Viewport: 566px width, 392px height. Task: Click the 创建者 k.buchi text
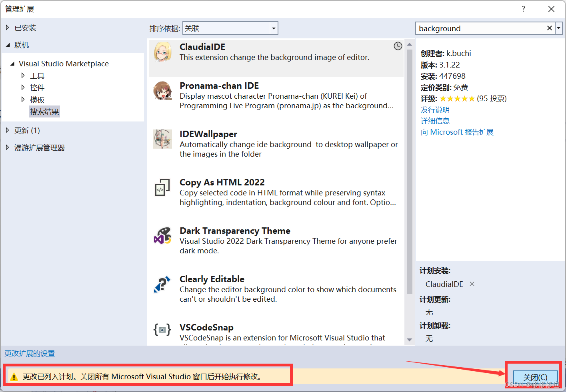click(x=446, y=53)
